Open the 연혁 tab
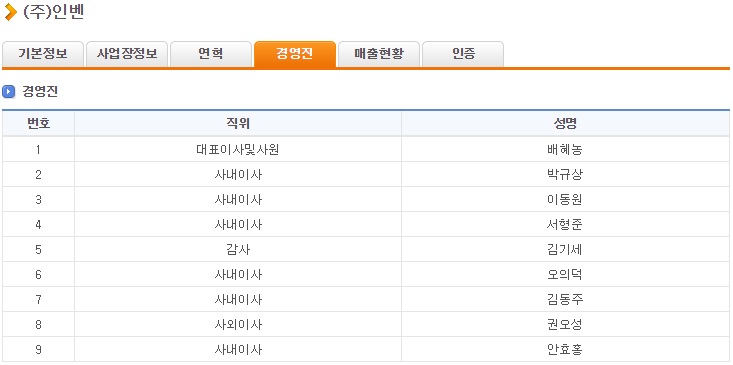The width and height of the screenshot is (733, 365). (x=211, y=54)
